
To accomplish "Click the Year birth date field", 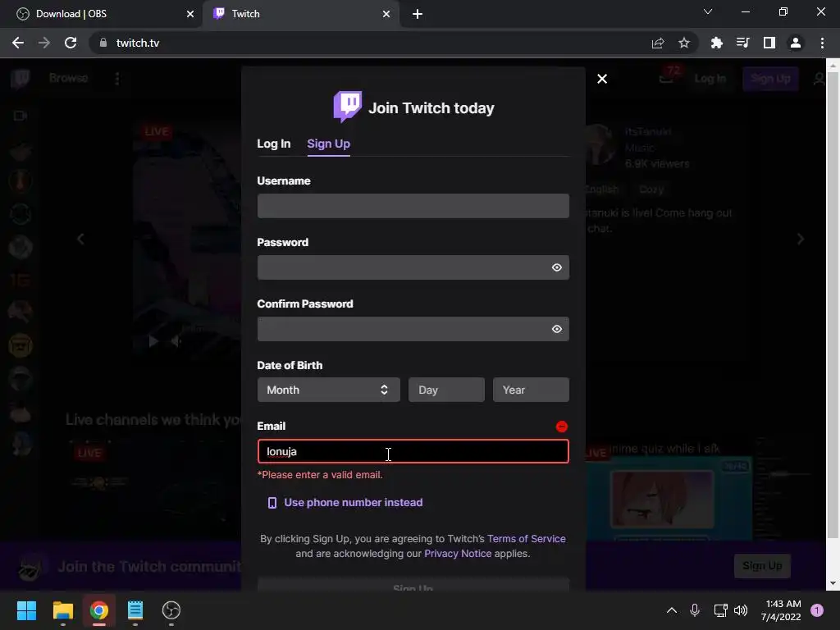I will pyautogui.click(x=531, y=390).
